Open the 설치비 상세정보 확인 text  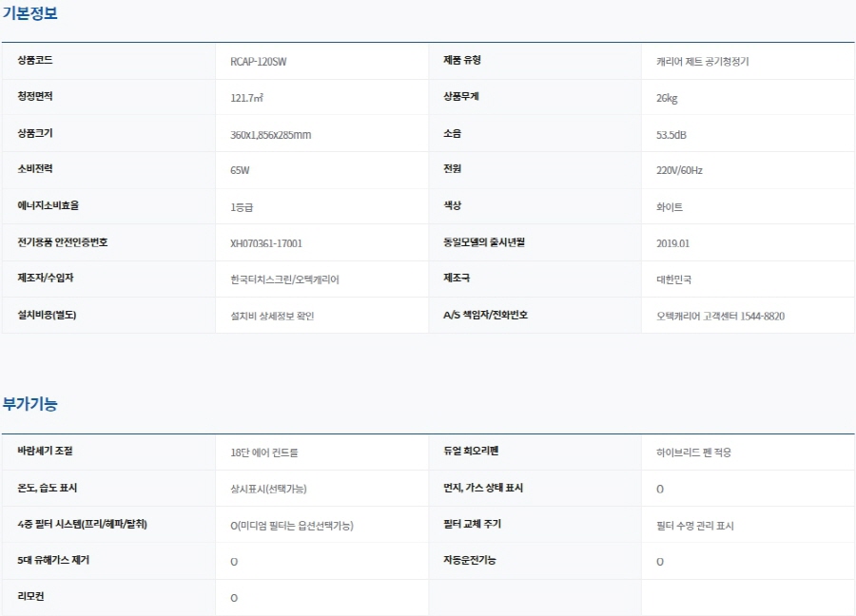tap(272, 316)
